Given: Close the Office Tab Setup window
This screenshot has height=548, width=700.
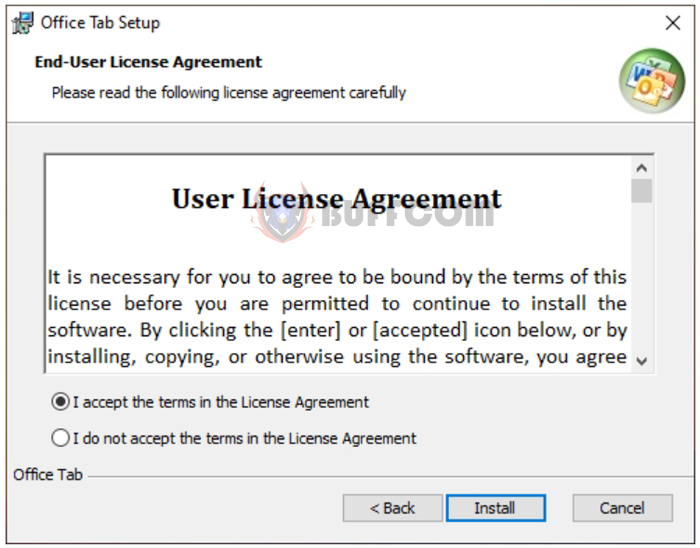Looking at the screenshot, I should pos(672,23).
